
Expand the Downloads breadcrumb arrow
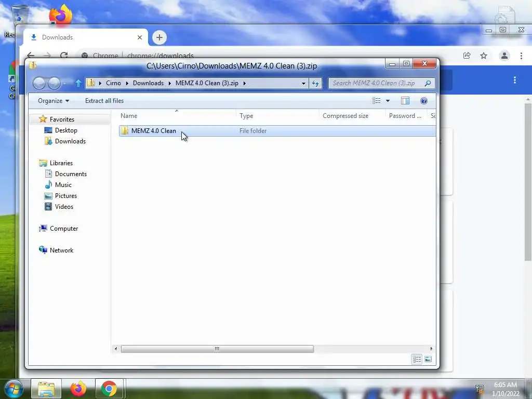(x=170, y=83)
